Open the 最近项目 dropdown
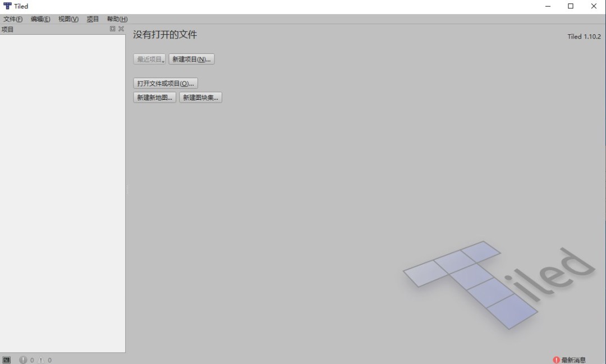The width and height of the screenshot is (606, 364). point(149,58)
